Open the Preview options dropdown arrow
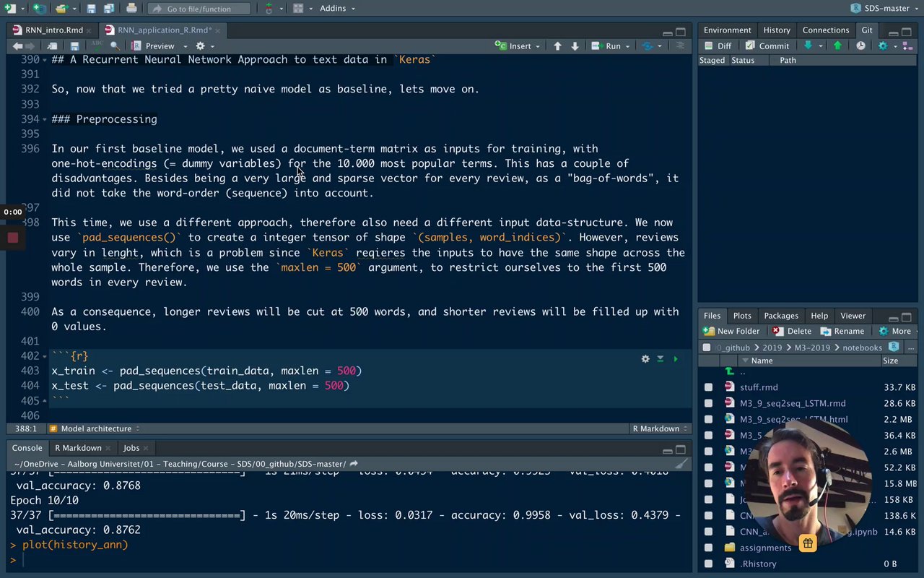The width and height of the screenshot is (924, 578). (x=185, y=46)
